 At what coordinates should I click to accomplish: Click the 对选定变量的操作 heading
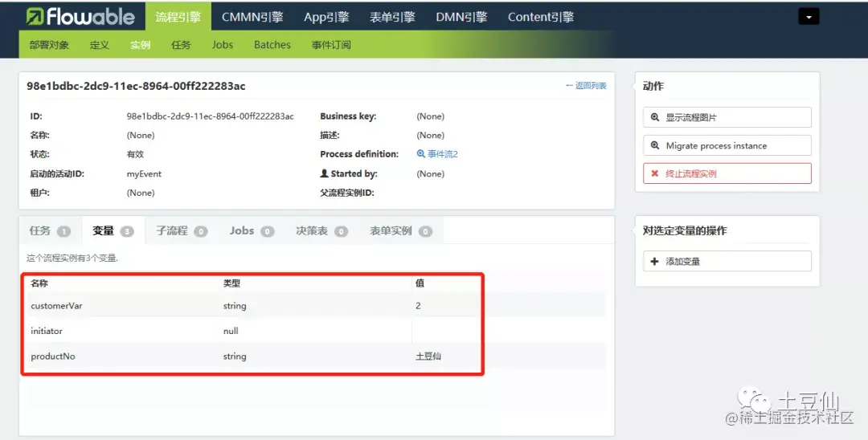tap(685, 230)
